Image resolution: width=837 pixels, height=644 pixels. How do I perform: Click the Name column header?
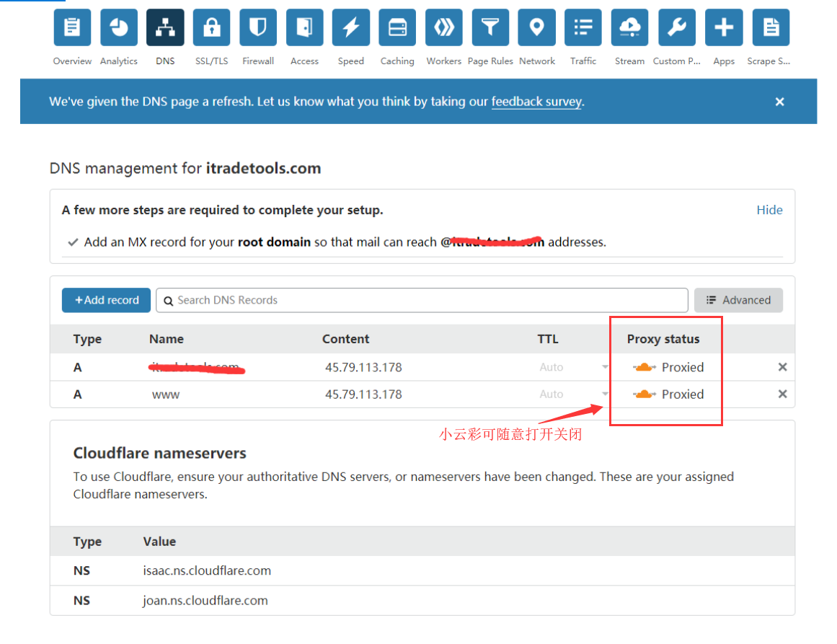pos(167,339)
